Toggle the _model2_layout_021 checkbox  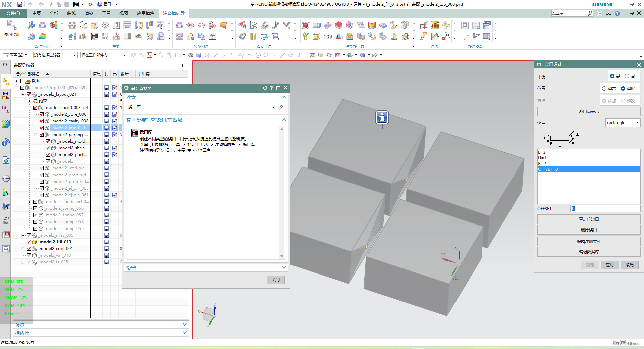(x=29, y=94)
